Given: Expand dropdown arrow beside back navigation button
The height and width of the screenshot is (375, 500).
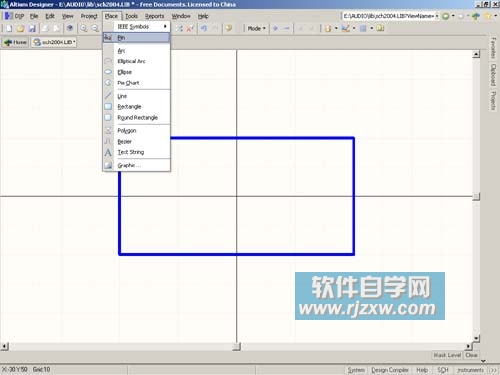Looking at the screenshot, I should pos(453,16).
